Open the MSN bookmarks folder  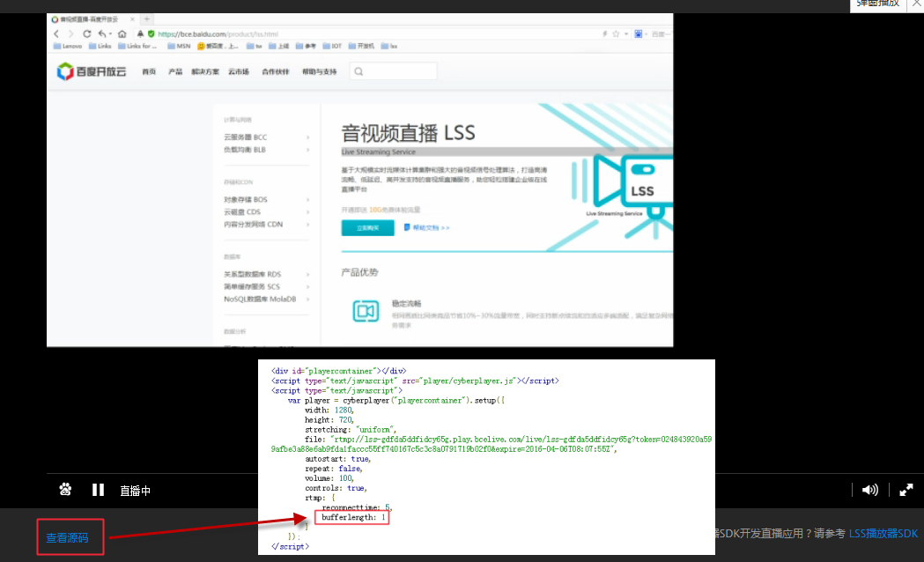179,46
